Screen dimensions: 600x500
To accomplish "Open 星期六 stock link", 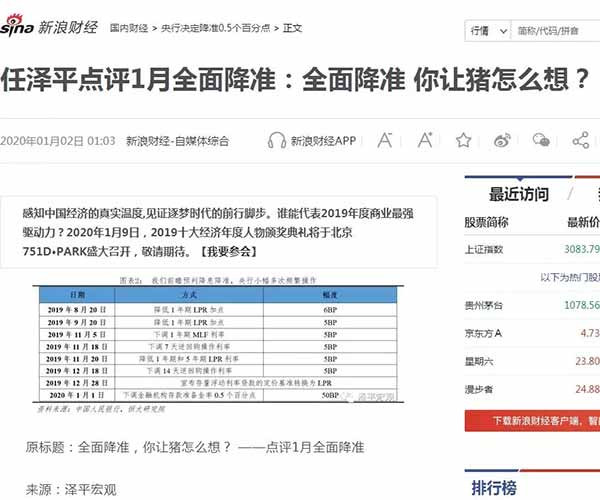I will click(479, 361).
